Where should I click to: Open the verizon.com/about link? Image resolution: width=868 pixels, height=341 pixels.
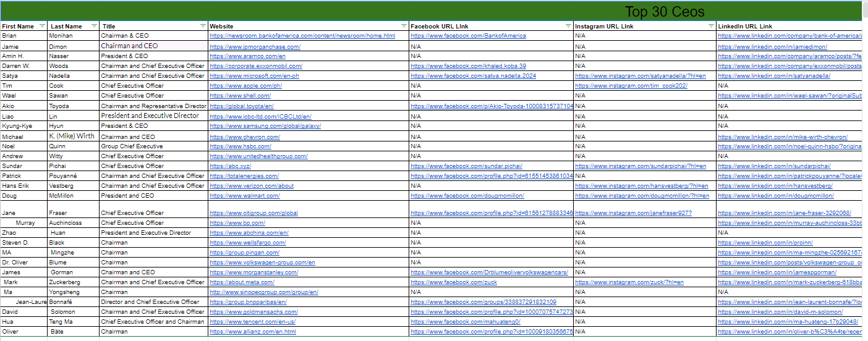252,186
